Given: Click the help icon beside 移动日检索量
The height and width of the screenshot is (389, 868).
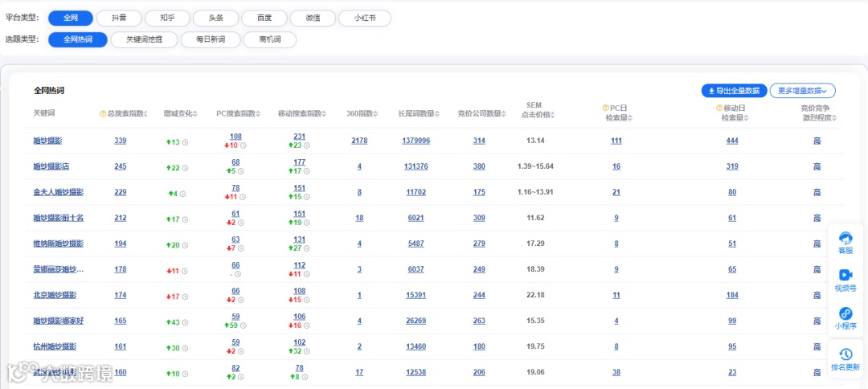Looking at the screenshot, I should click(x=719, y=108).
